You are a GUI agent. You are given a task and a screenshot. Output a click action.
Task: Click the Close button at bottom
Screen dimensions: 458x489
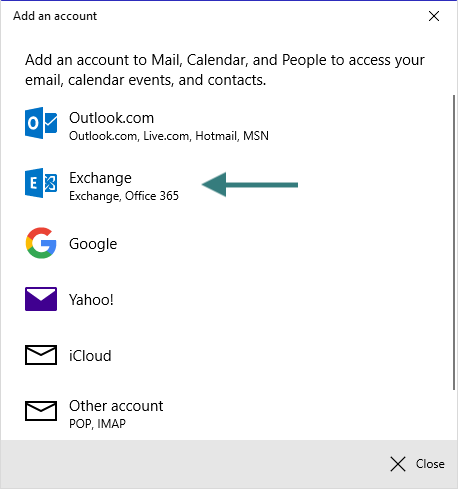(x=417, y=464)
